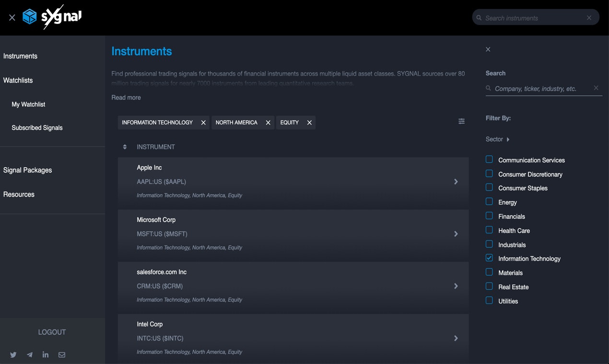This screenshot has height=364, width=609.
Task: Open Microsoft Corp details with its chevron
Action: (x=456, y=234)
